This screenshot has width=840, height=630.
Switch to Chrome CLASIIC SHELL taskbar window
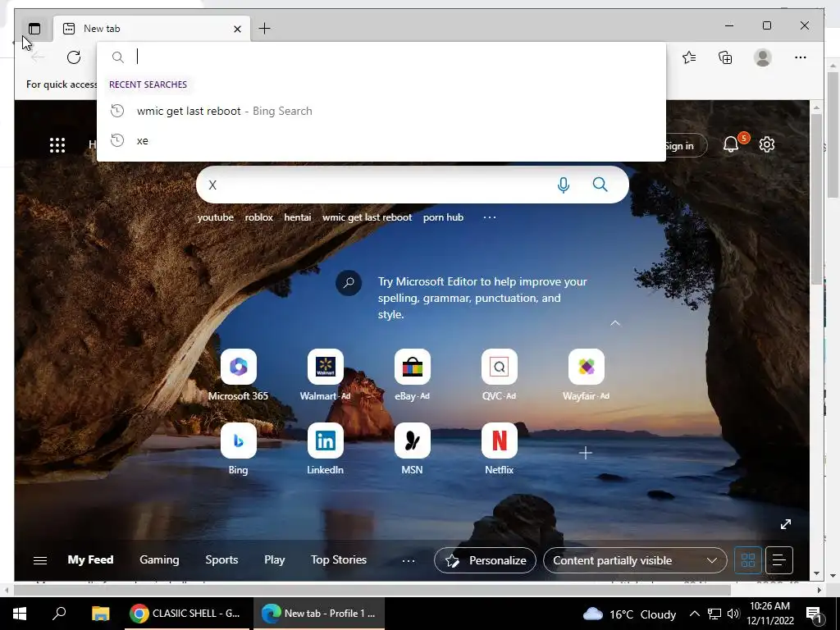pyautogui.click(x=186, y=614)
